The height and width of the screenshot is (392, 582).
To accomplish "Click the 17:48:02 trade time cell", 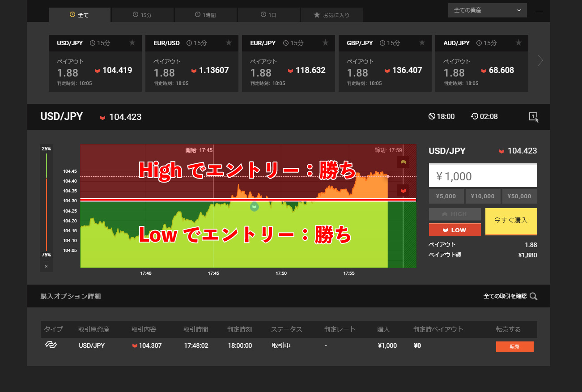I will (x=196, y=345).
